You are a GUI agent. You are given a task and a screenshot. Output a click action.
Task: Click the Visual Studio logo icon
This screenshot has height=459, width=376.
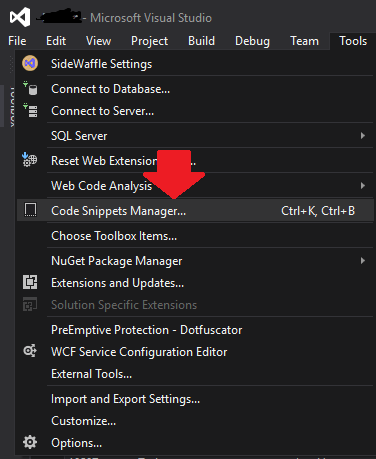pyautogui.click(x=20, y=17)
